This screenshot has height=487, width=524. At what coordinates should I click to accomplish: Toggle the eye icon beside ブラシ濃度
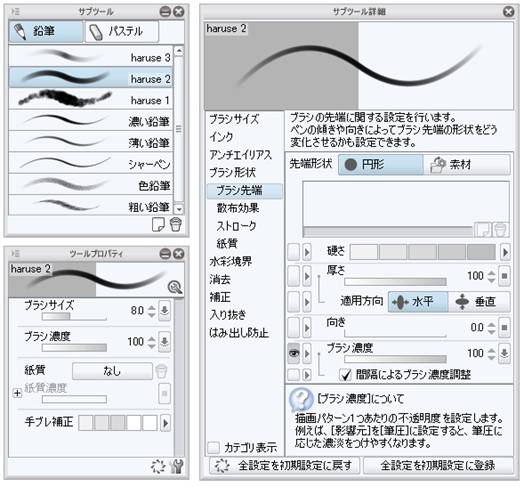click(294, 353)
